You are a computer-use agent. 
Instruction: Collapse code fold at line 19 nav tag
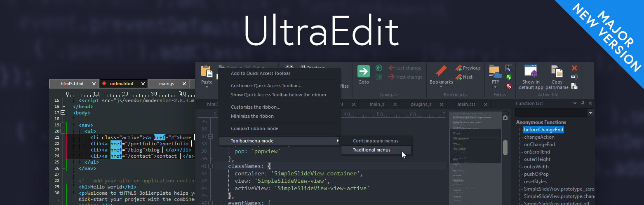tap(63, 125)
